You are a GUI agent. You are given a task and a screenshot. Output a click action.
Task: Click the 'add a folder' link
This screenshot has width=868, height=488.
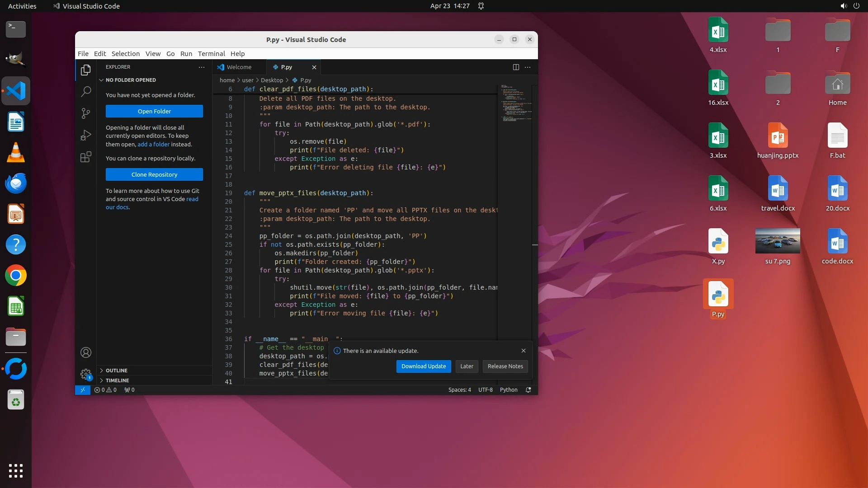pyautogui.click(x=153, y=144)
